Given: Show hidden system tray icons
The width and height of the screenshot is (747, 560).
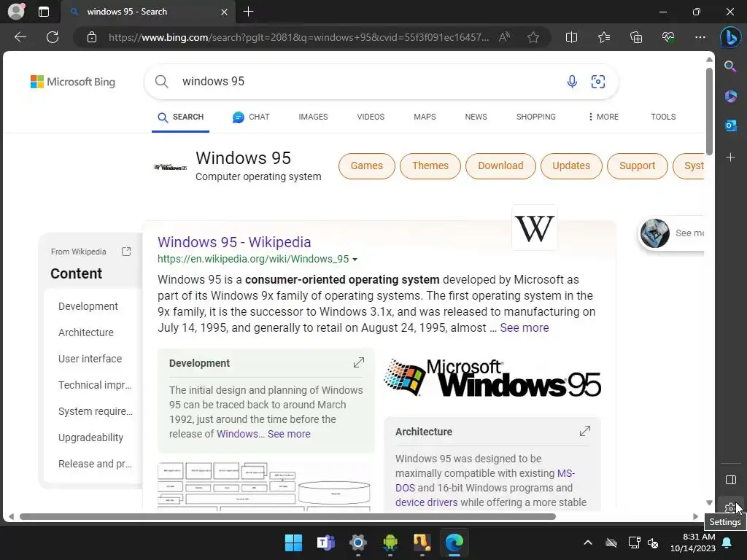Looking at the screenshot, I should [588, 542].
